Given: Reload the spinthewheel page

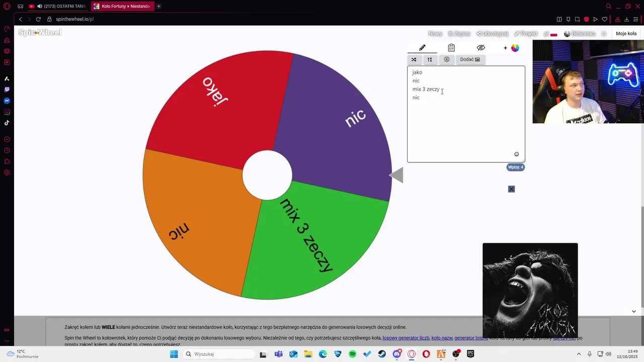Looking at the screenshot, I should coord(38,19).
